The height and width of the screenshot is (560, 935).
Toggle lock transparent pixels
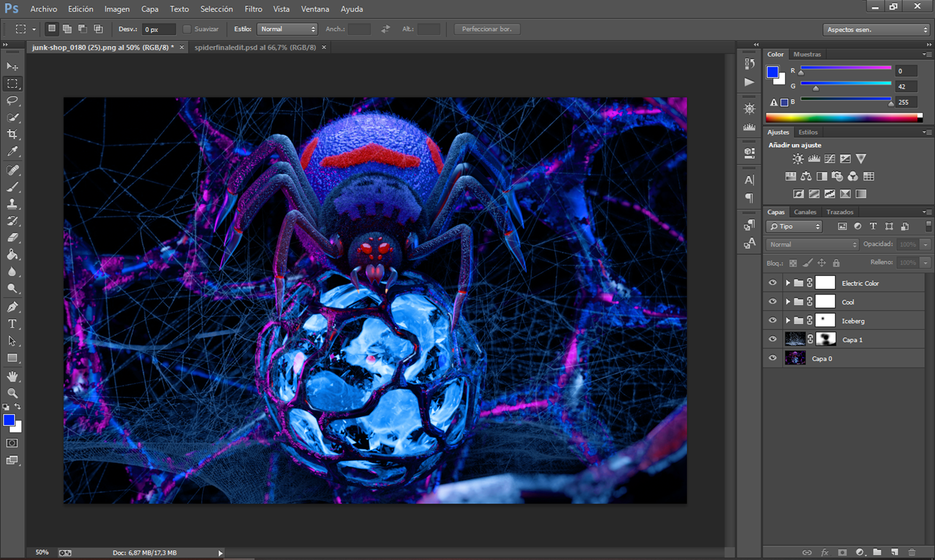[x=793, y=263]
